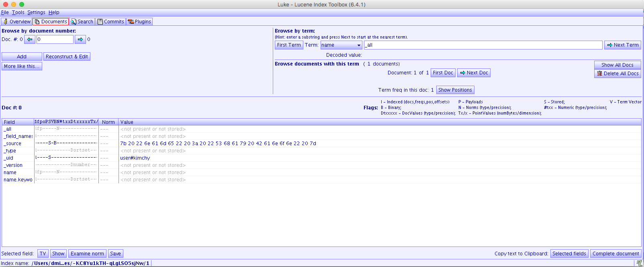
Task: Select the _field_names row
Action: pyautogui.click(x=321, y=136)
